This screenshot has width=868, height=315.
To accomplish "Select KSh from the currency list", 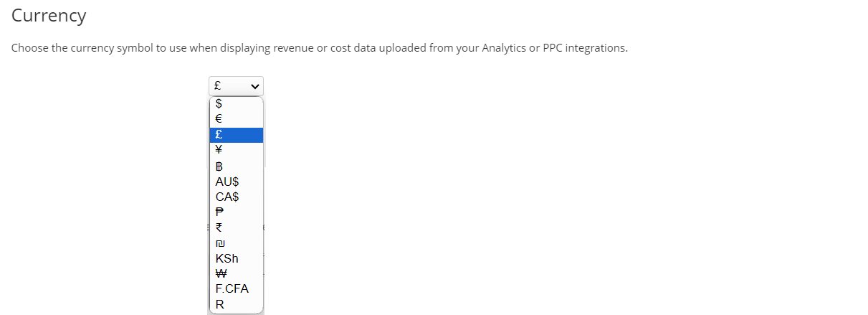I will [235, 258].
